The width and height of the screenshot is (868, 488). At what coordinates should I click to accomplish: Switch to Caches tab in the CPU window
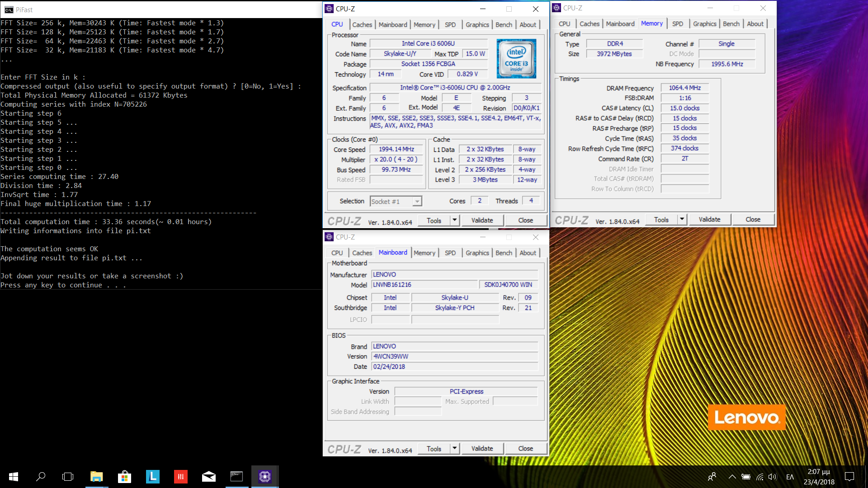(x=362, y=25)
